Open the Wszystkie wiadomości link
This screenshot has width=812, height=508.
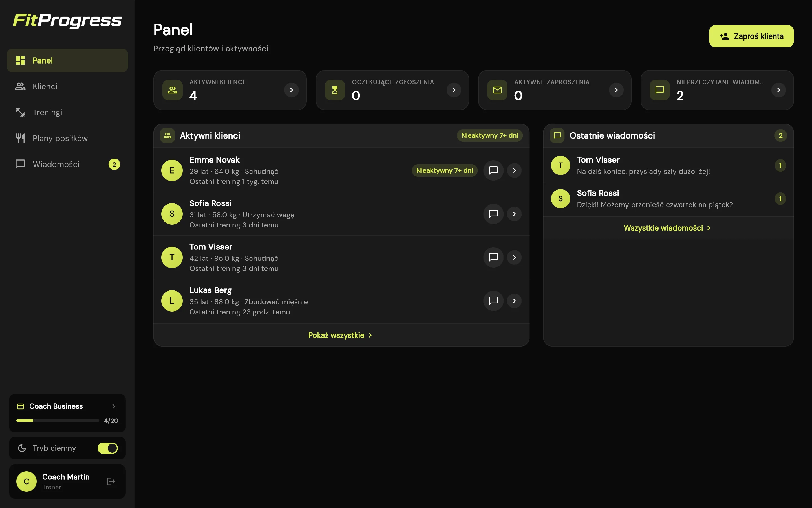pyautogui.click(x=667, y=228)
